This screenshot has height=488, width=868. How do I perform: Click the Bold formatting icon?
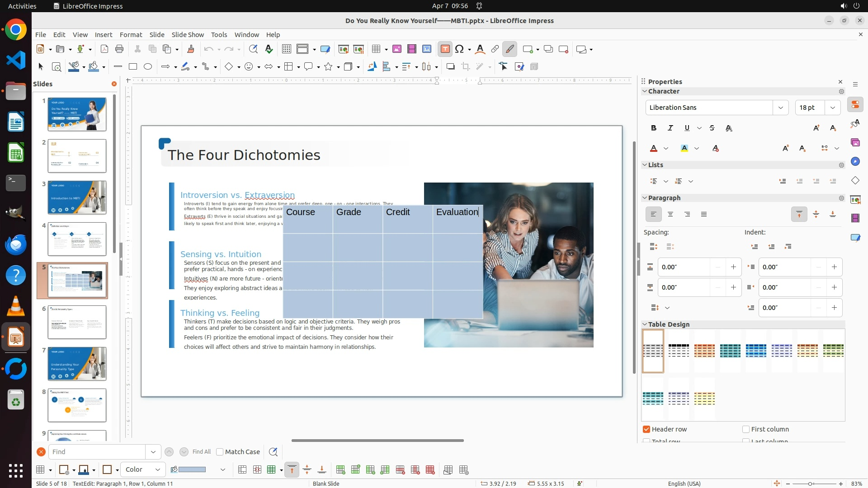pos(654,128)
